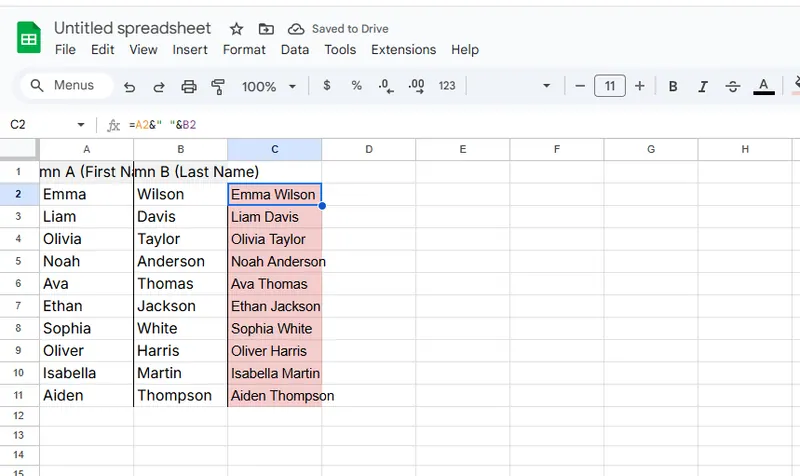Select cell containing Noah Anderson
This screenshot has height=476, width=800.
click(275, 261)
